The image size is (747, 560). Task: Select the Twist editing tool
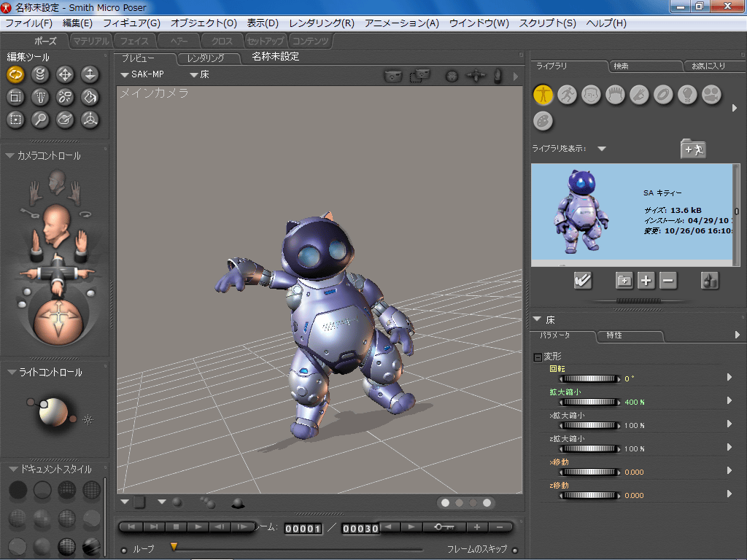[x=41, y=75]
